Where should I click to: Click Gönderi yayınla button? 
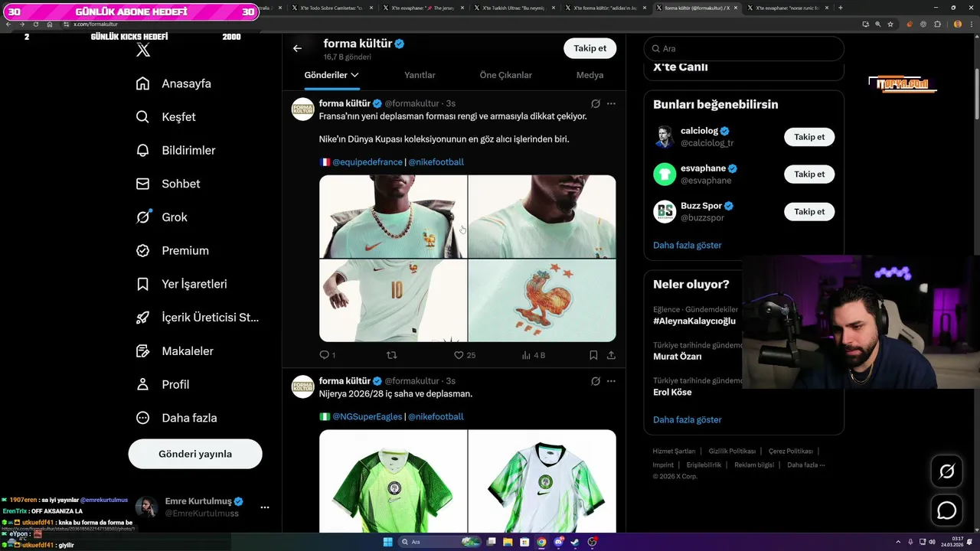(x=195, y=454)
